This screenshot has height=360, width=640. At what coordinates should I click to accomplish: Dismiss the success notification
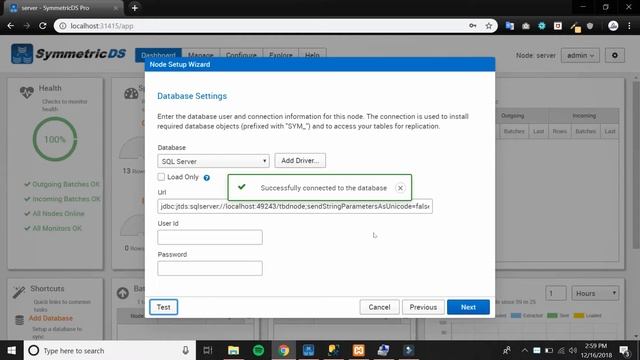click(x=400, y=188)
